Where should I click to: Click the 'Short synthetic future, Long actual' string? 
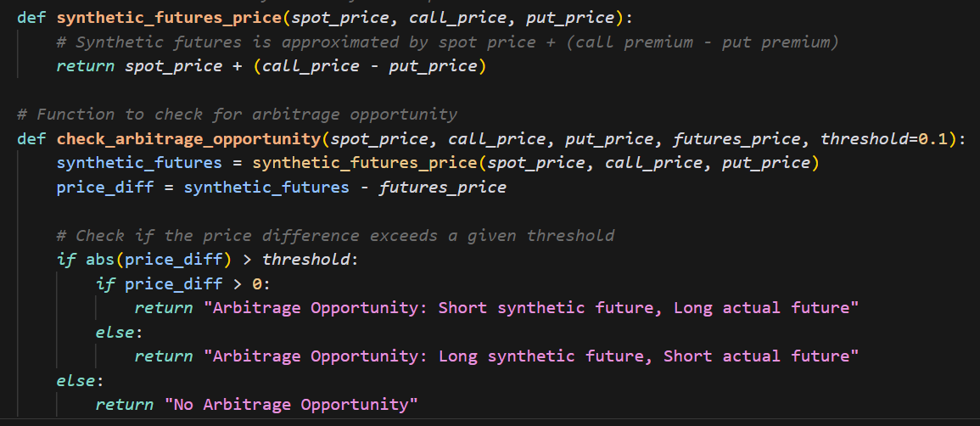click(531, 307)
